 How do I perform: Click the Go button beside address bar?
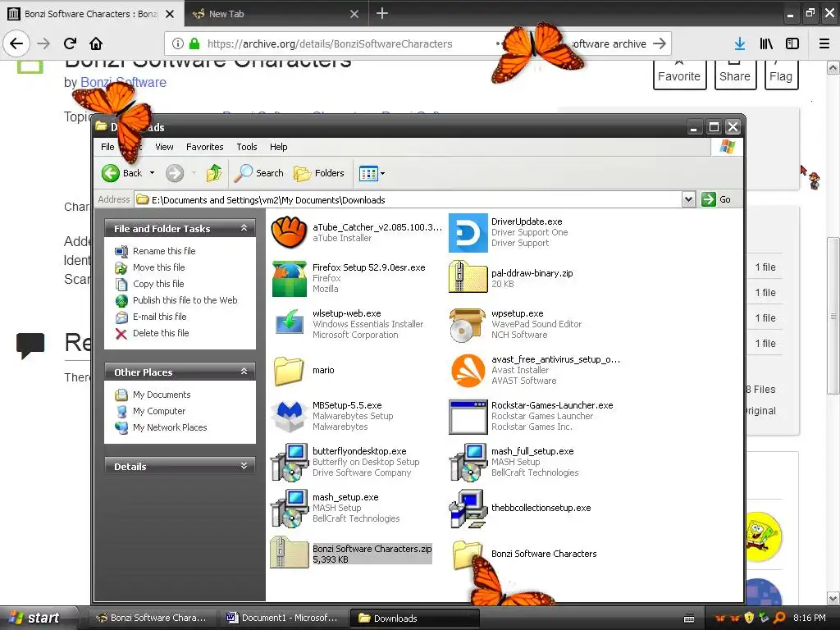click(716, 199)
